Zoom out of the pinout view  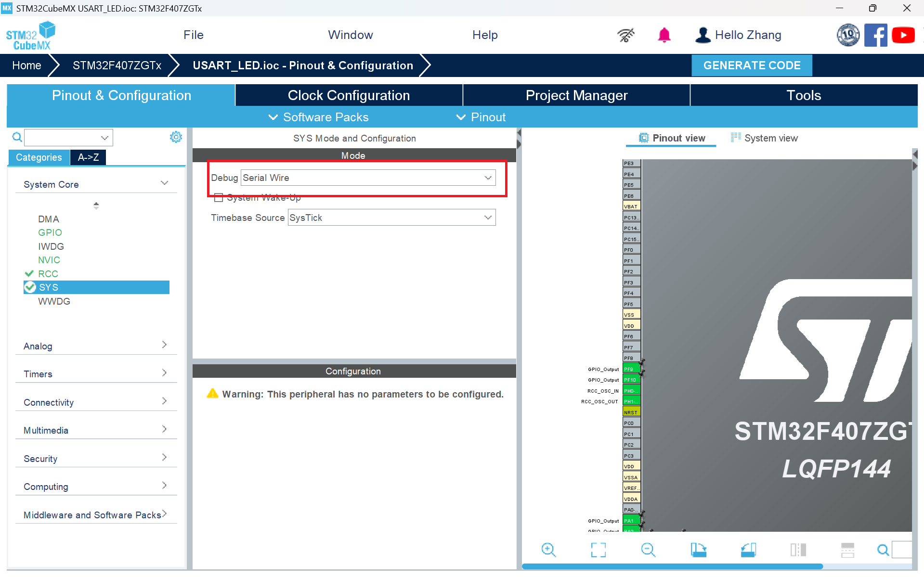click(649, 550)
